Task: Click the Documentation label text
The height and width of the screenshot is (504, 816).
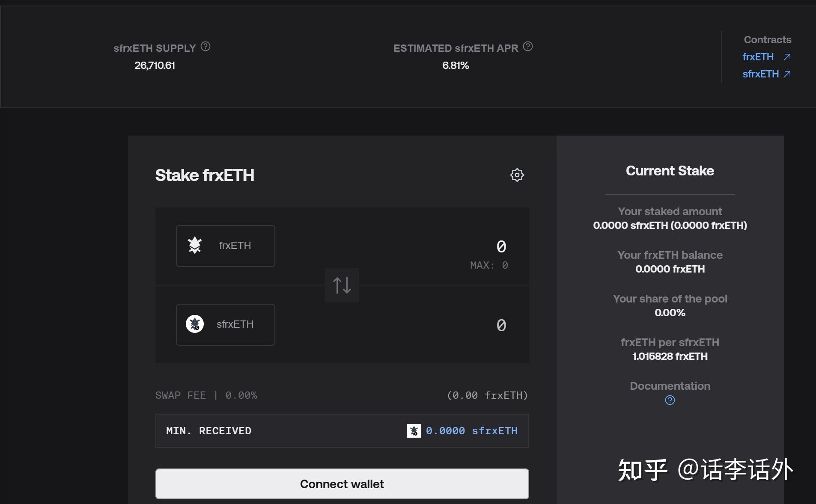Action: (x=670, y=385)
